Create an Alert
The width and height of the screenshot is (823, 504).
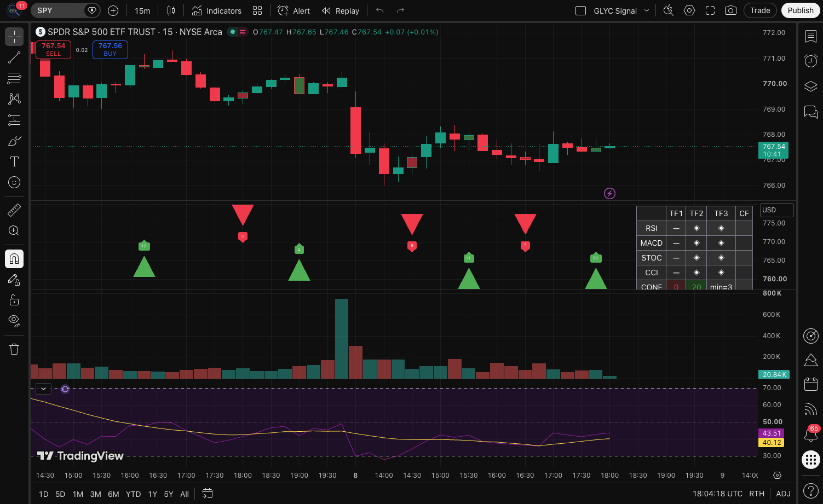click(293, 10)
